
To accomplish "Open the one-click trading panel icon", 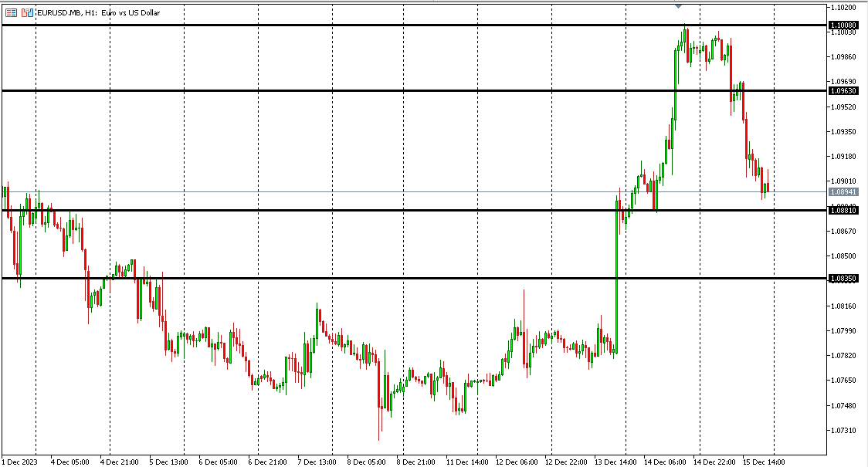I will click(27, 12).
